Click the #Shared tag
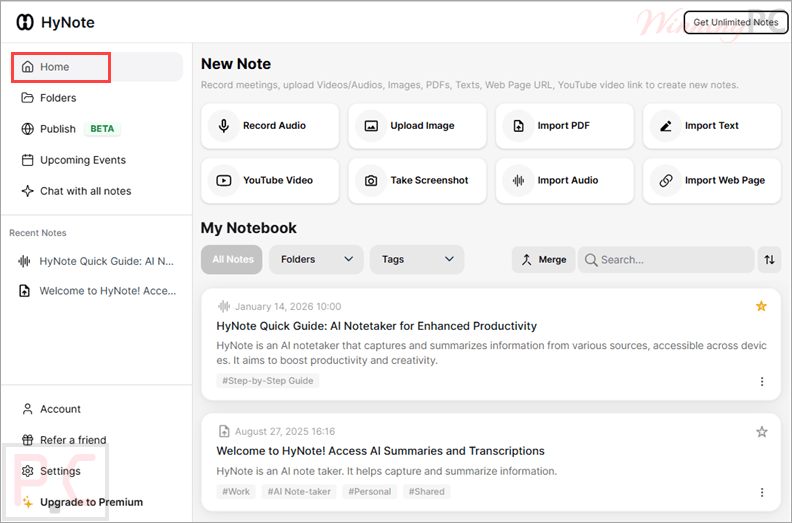 pos(426,492)
